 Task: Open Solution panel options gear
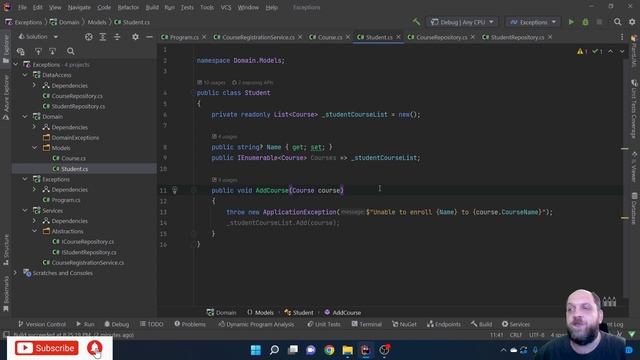pos(135,37)
